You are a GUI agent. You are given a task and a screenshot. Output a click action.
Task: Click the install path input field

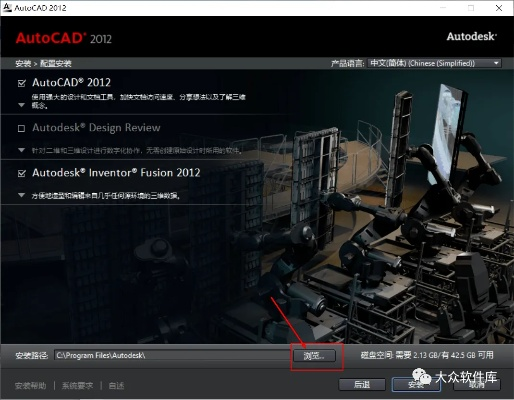tap(173, 355)
